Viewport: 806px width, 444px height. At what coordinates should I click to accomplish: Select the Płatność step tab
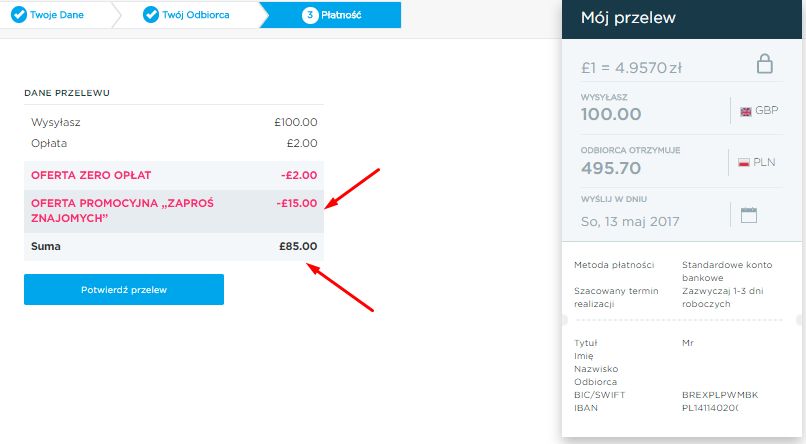[x=332, y=15]
